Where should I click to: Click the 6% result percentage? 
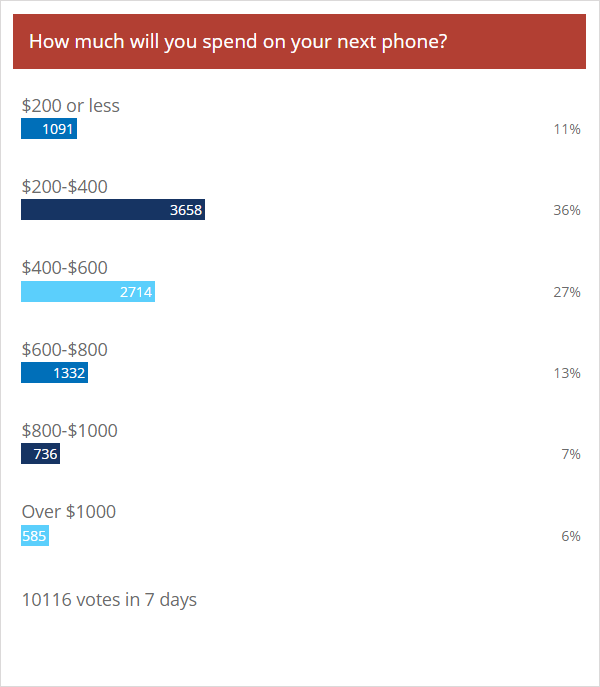click(571, 536)
